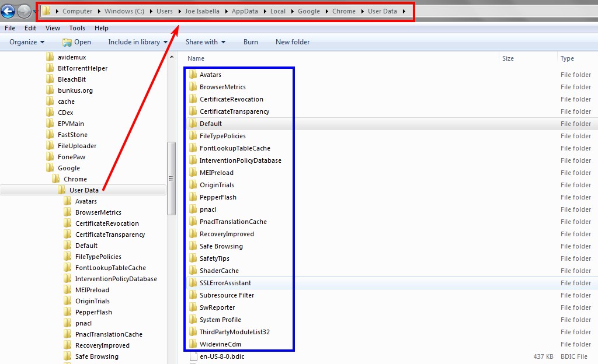The height and width of the screenshot is (364, 598).
Task: Click the Forward navigation arrow button
Action: click(x=24, y=12)
